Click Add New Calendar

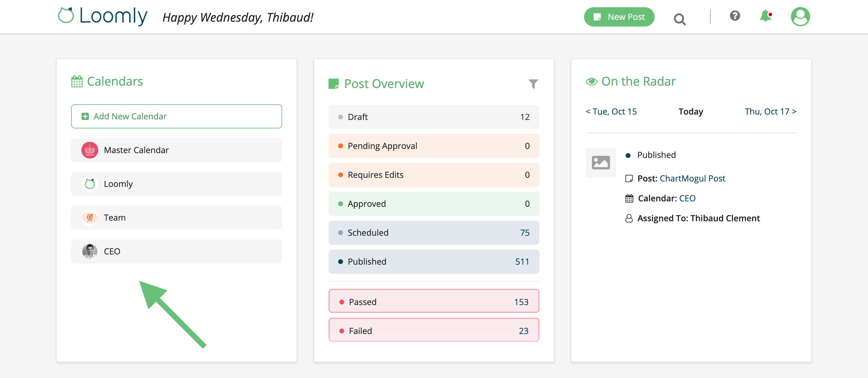(176, 116)
